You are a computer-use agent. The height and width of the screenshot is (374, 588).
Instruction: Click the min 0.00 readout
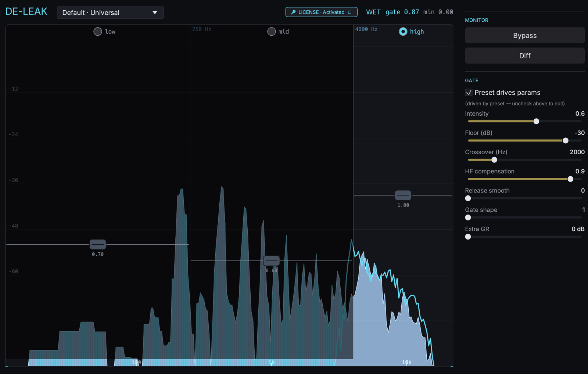tap(438, 12)
